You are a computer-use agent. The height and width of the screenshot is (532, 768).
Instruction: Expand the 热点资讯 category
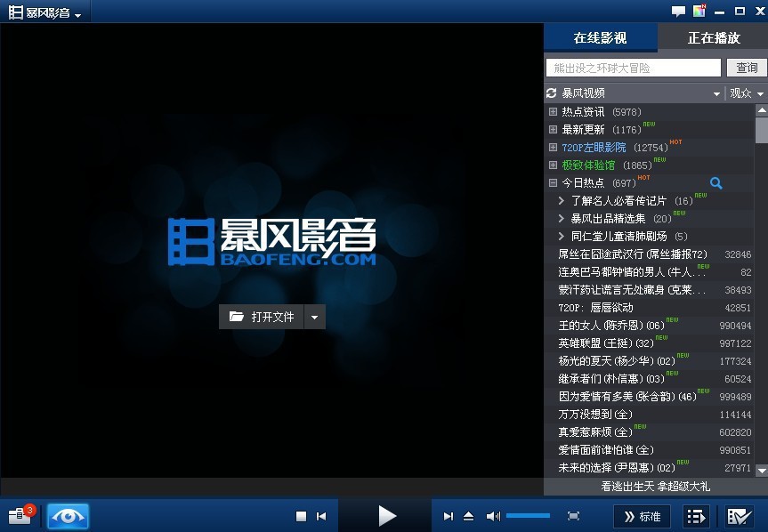pyautogui.click(x=553, y=112)
